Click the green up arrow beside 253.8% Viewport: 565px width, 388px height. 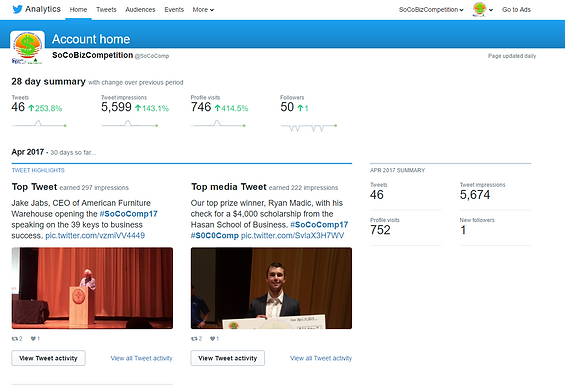tap(31, 108)
